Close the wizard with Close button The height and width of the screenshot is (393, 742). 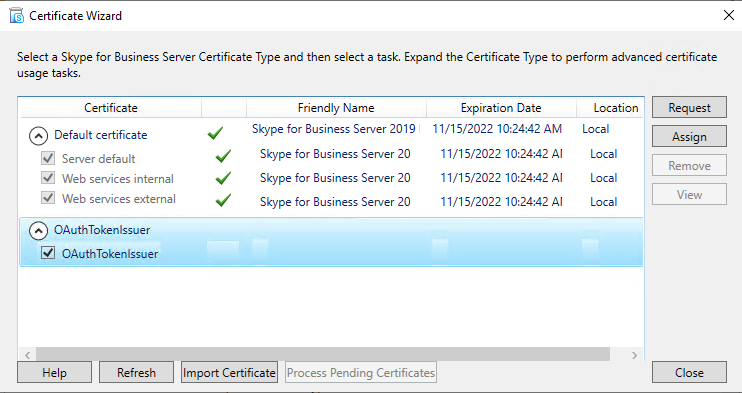point(689,372)
